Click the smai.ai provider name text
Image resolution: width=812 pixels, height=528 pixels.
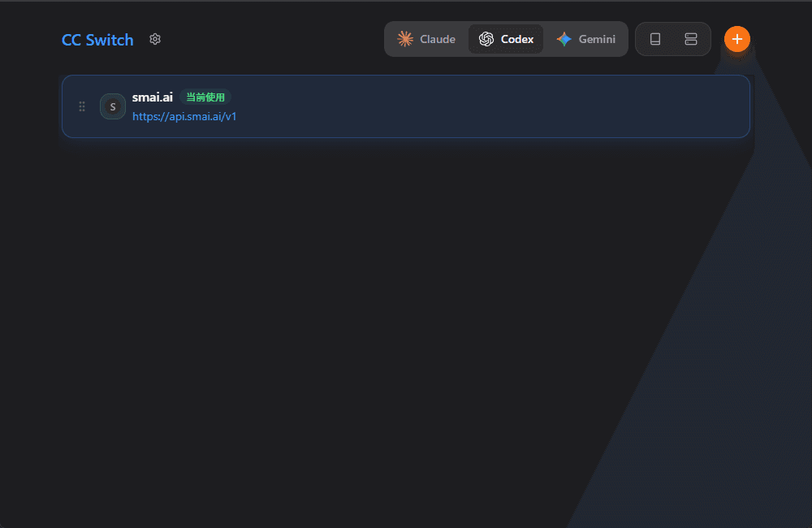[x=153, y=97]
